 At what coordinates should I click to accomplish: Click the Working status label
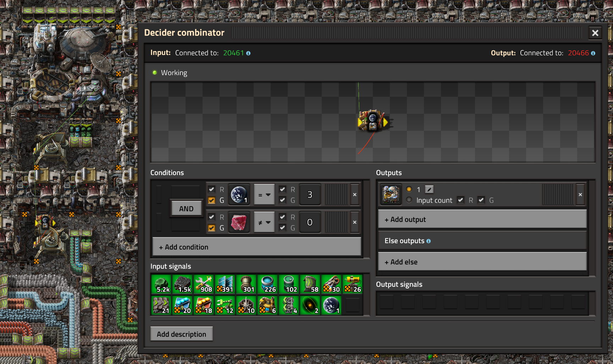tap(174, 73)
